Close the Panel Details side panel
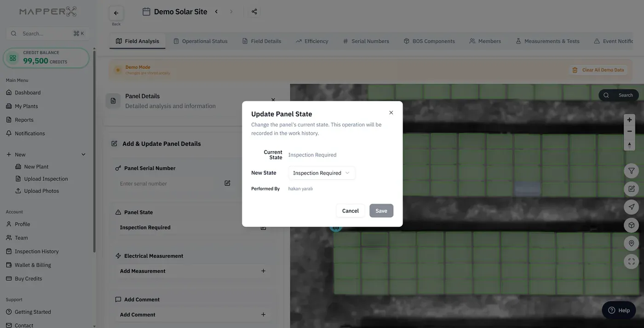The height and width of the screenshot is (328, 644). 273,100
